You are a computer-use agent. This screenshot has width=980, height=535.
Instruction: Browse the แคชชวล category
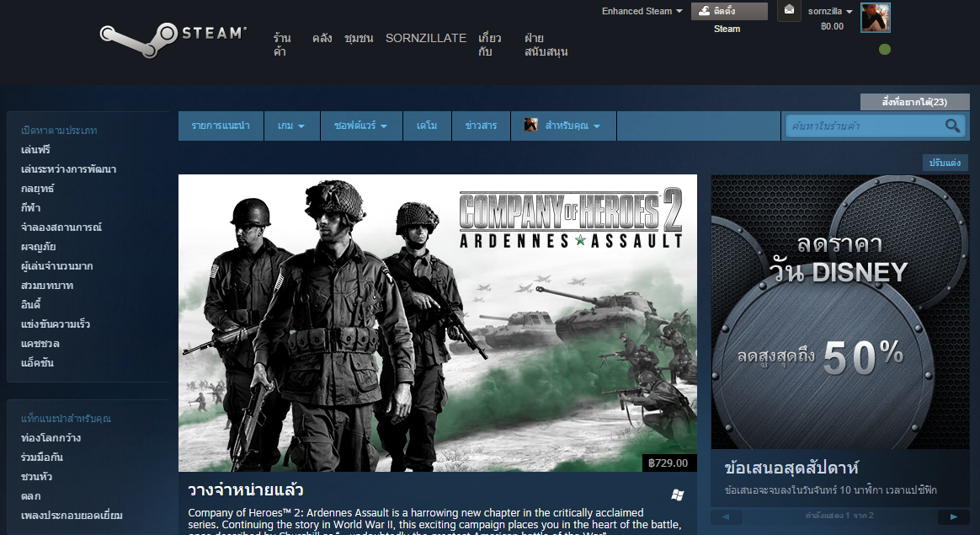point(40,344)
